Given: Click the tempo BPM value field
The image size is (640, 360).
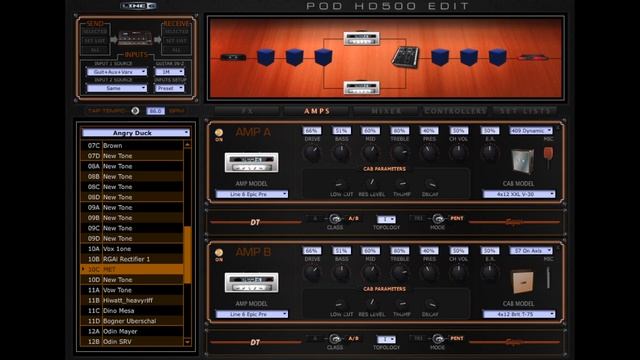Looking at the screenshot, I should click(156, 111).
